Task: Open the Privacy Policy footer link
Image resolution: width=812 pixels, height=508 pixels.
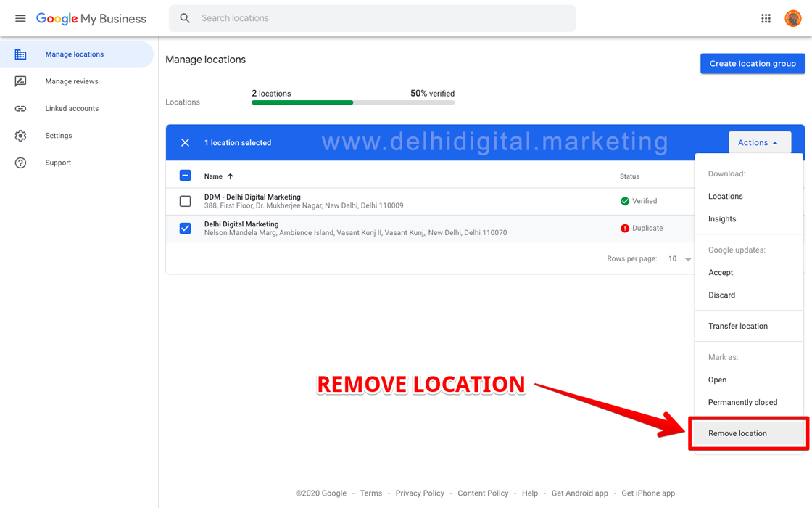Action: (x=420, y=493)
